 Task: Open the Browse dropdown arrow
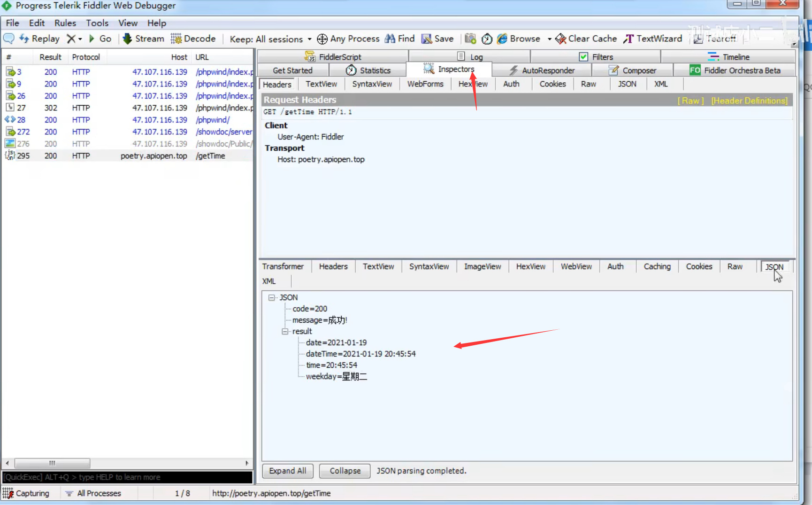pyautogui.click(x=549, y=39)
